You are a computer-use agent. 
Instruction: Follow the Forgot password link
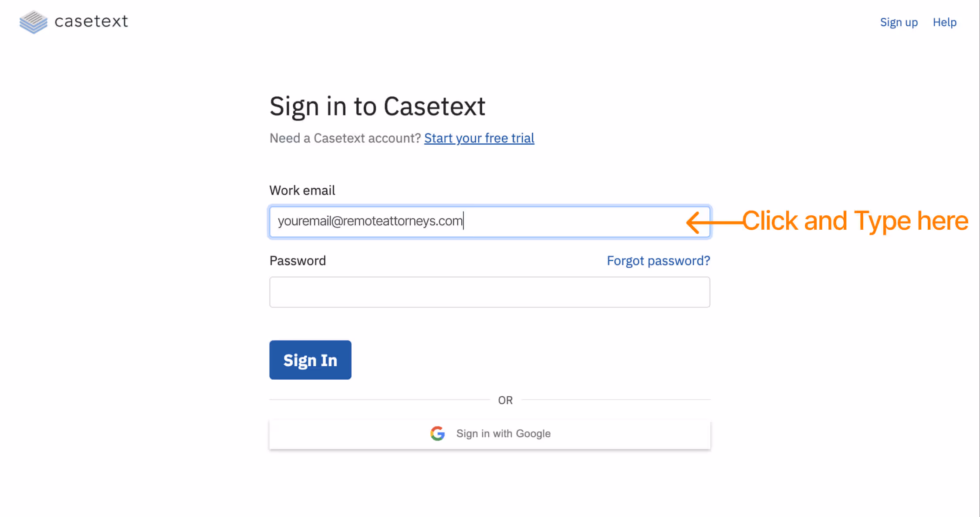point(658,260)
